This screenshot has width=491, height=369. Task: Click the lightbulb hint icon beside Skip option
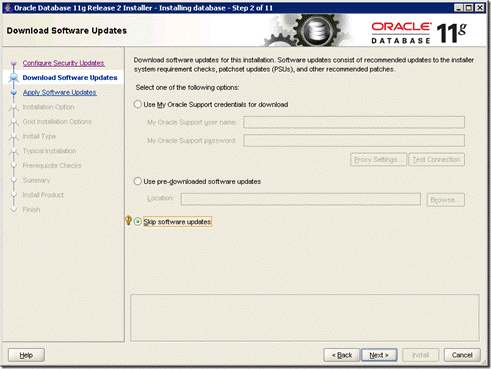click(128, 220)
